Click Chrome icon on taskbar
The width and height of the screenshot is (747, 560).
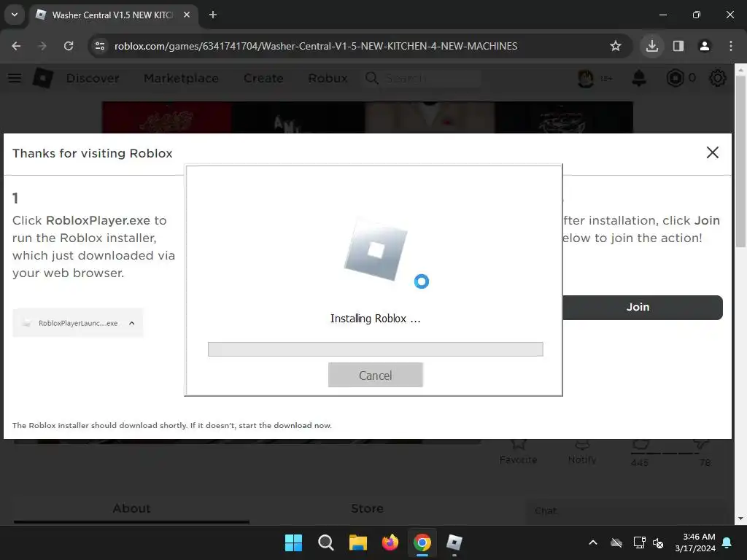[422, 542]
